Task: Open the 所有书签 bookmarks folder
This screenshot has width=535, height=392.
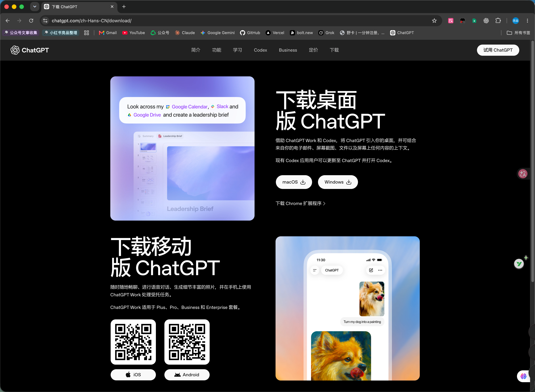Action: tap(518, 33)
